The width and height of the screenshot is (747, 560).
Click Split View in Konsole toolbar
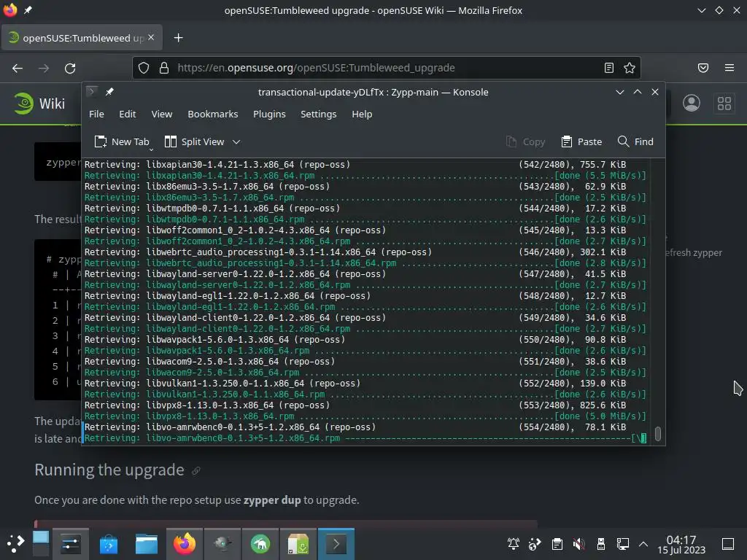(194, 141)
